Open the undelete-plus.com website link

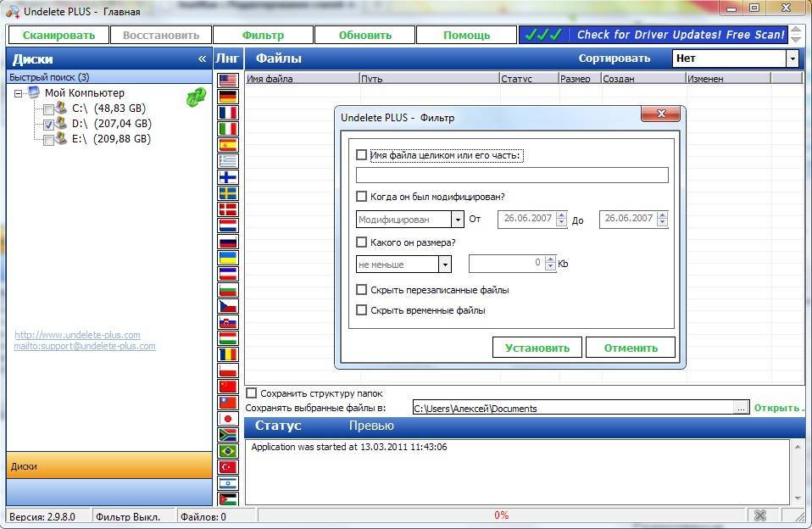77,335
